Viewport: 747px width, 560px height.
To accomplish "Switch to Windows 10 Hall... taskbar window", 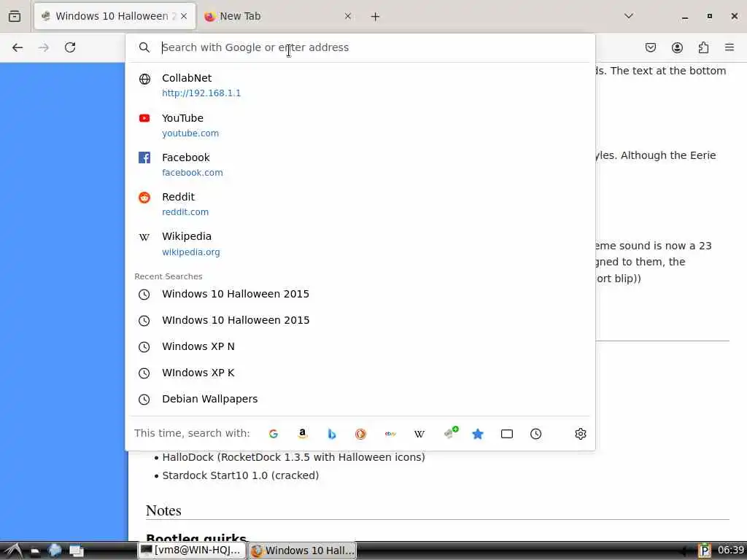I will click(303, 551).
